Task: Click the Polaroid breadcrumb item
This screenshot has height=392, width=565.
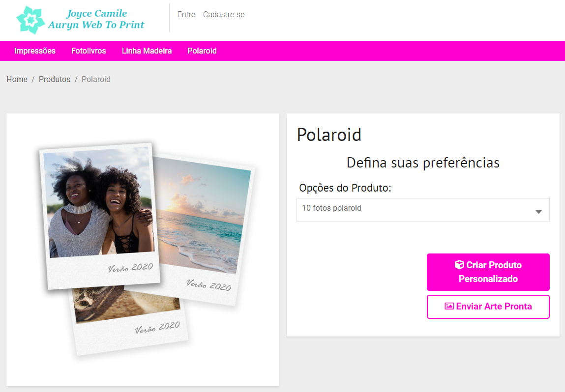Action: pyautogui.click(x=96, y=79)
